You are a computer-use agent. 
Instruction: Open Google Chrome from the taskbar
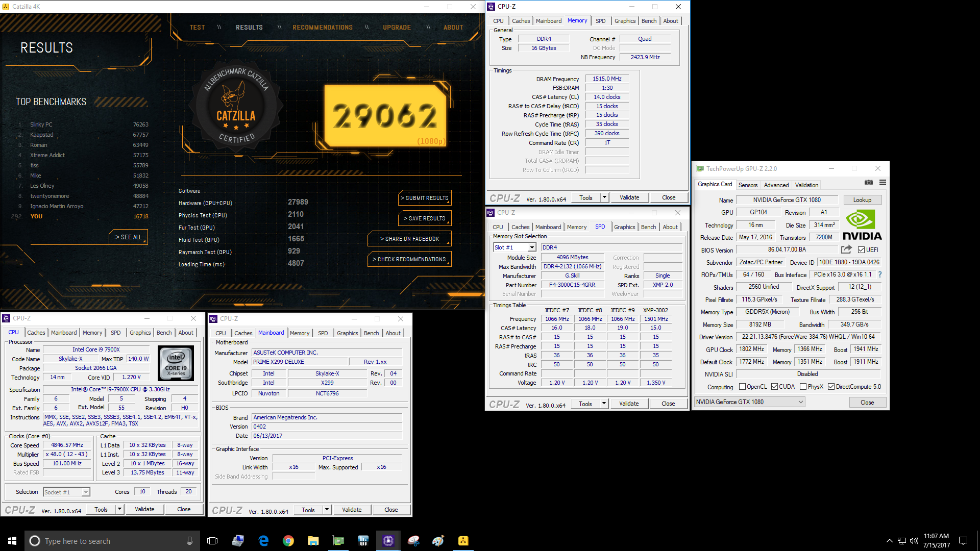click(x=288, y=541)
